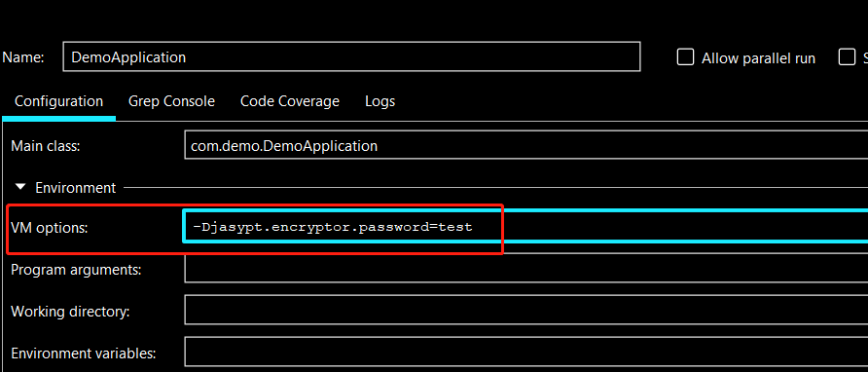Viewport: 868px width, 372px height.
Task: Enable the Allow parallel run checkbox
Action: click(685, 57)
